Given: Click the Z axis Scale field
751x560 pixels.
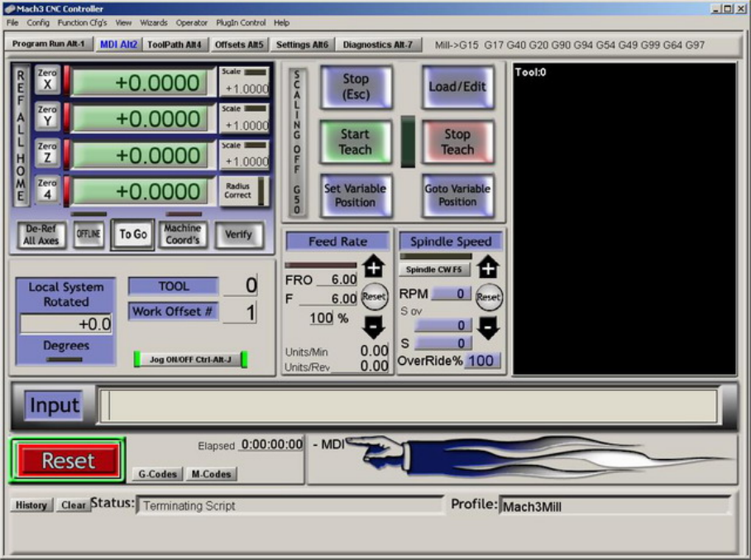Looking at the screenshot, I should pyautogui.click(x=245, y=161).
